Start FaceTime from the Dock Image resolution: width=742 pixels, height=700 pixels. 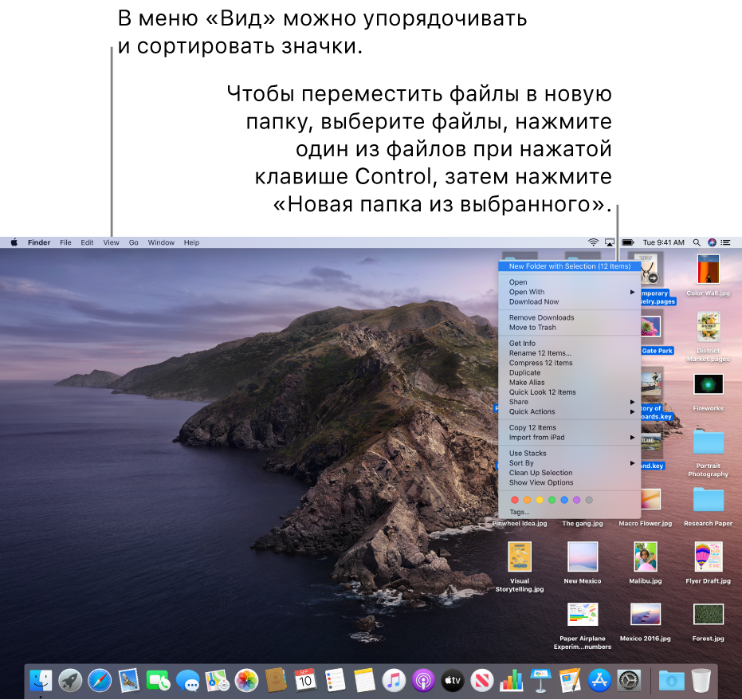(x=158, y=681)
